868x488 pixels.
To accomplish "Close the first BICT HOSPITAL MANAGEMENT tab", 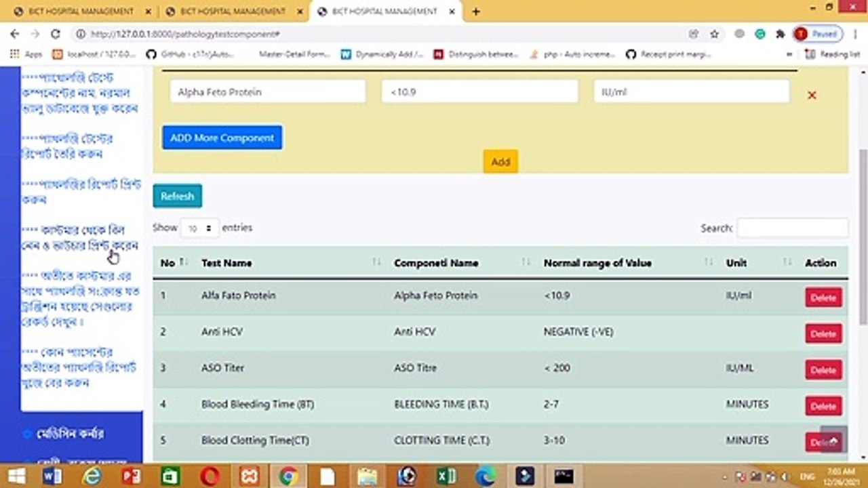I will pyautogui.click(x=149, y=12).
